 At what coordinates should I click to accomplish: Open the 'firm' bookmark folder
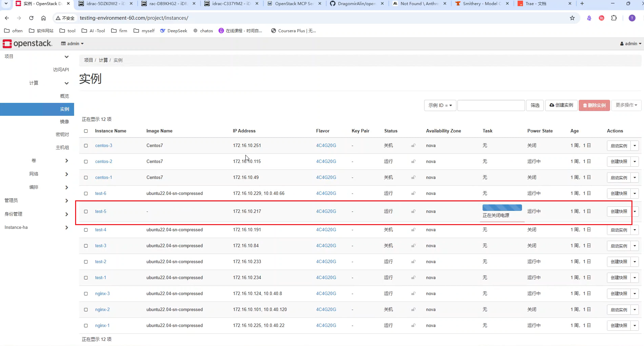pos(119,31)
